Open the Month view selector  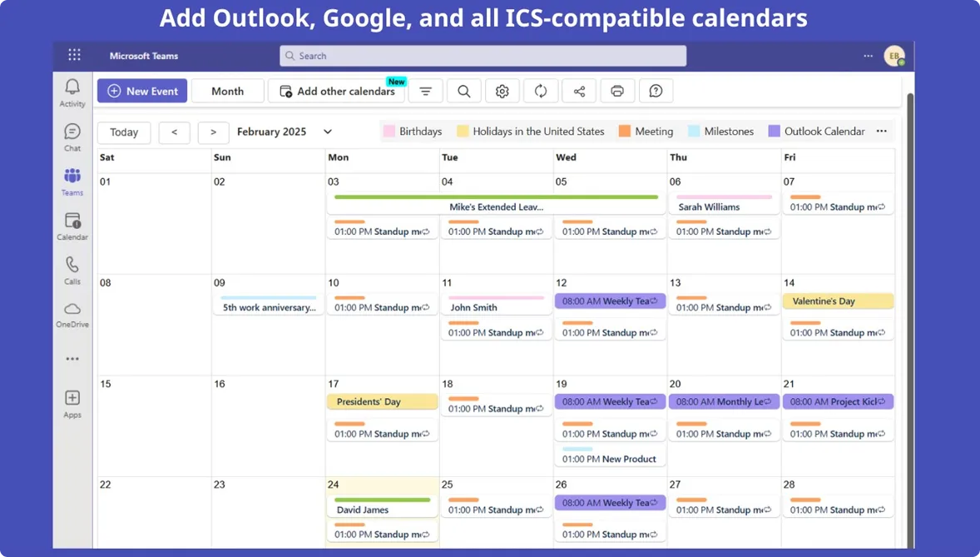pos(227,91)
